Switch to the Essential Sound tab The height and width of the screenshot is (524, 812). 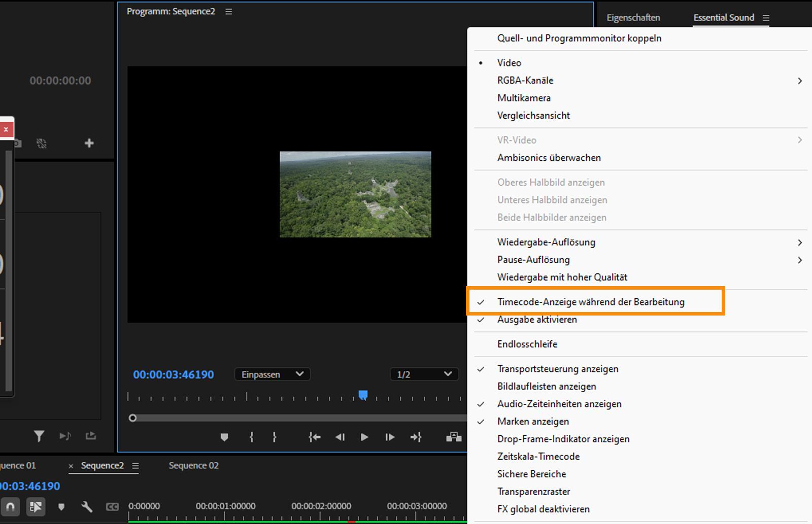tap(724, 17)
